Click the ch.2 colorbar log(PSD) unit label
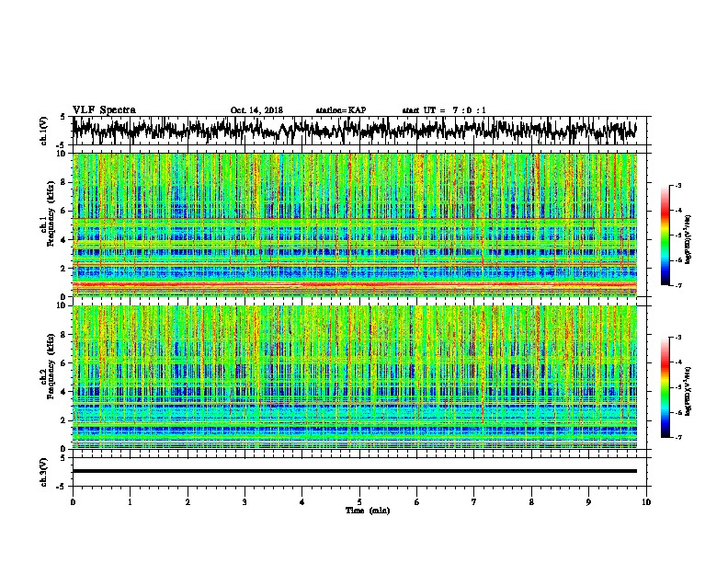This screenshot has width=728, height=563. click(x=688, y=391)
